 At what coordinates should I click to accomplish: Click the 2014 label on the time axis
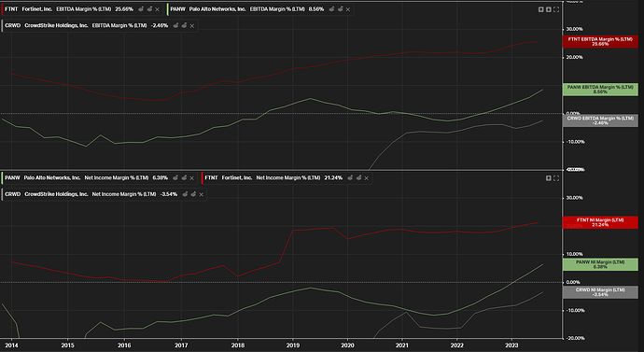(11, 345)
